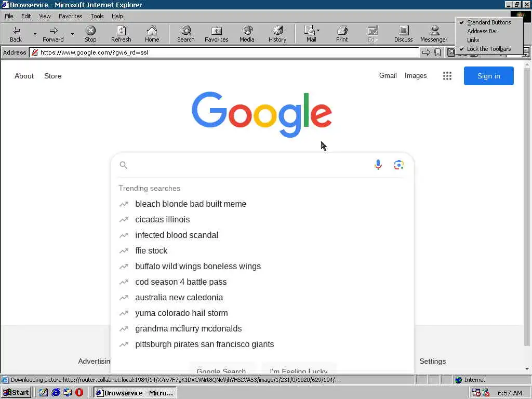Image resolution: width=532 pixels, height=399 pixels.
Task: Open the Discuss toolbar button
Action: (x=403, y=34)
